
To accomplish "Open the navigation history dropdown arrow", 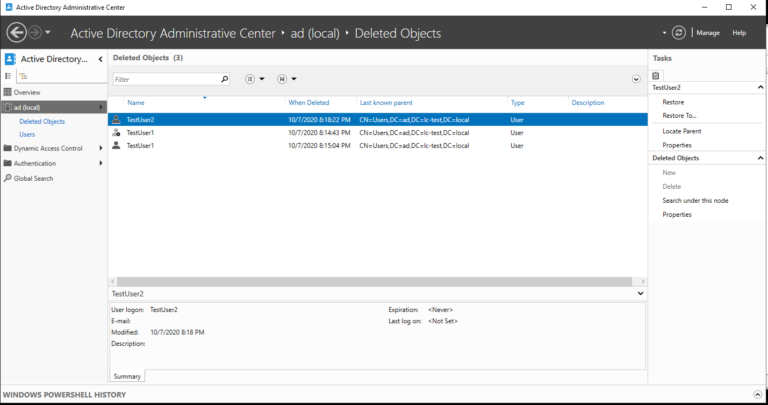I will pyautogui.click(x=48, y=33).
